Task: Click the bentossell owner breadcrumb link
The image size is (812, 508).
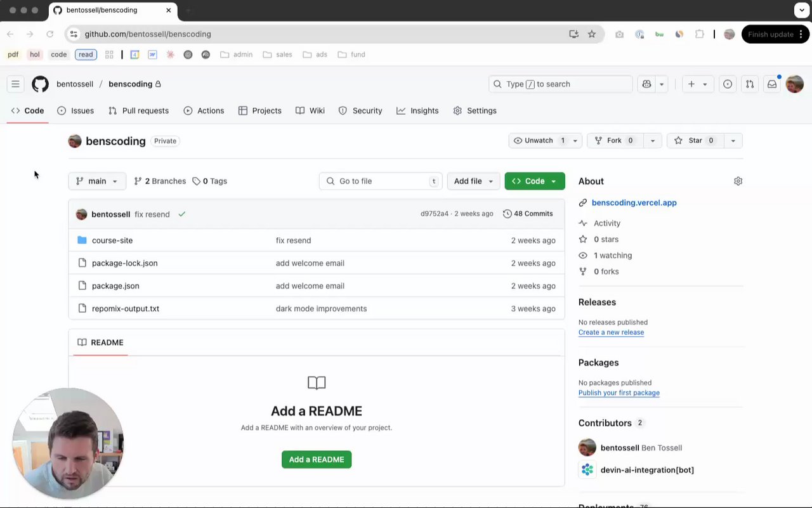Action: point(75,84)
